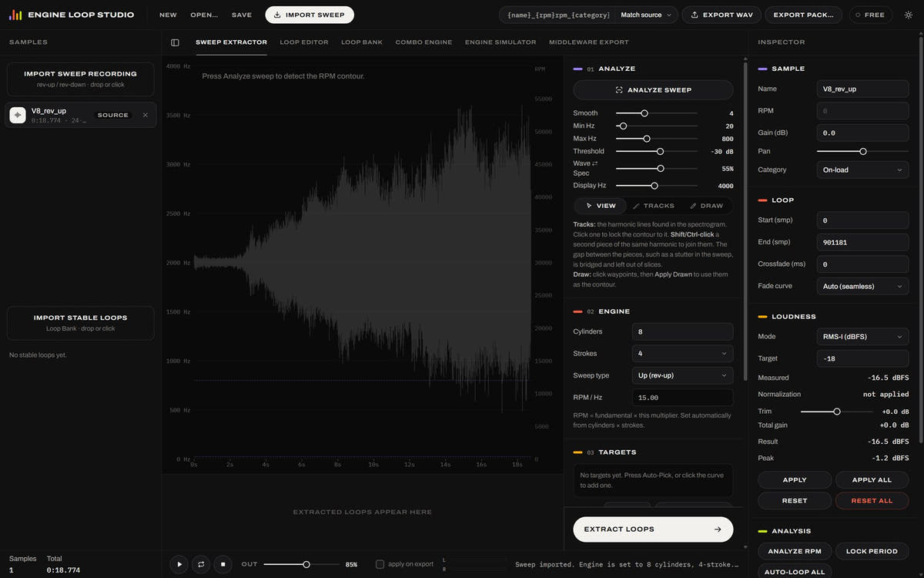
Task: Click the Export Pack button
Action: pos(805,15)
